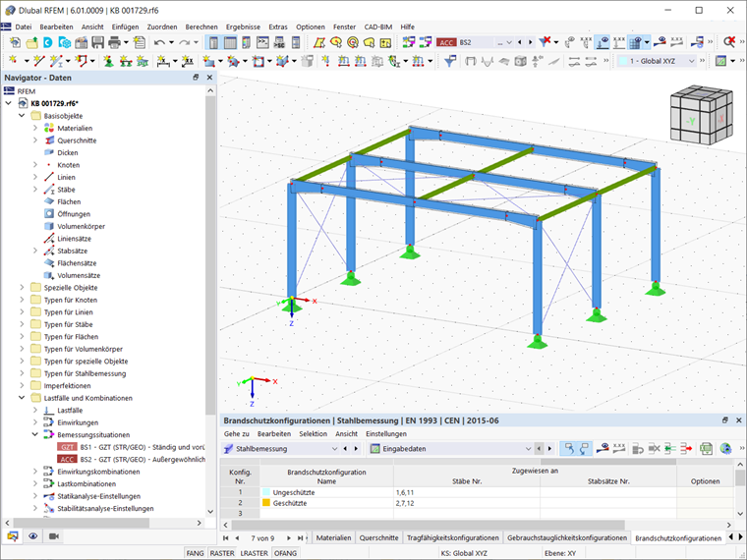Click the Stäbe Nr. cell showing 2,7,12
747x560 pixels.
467,503
